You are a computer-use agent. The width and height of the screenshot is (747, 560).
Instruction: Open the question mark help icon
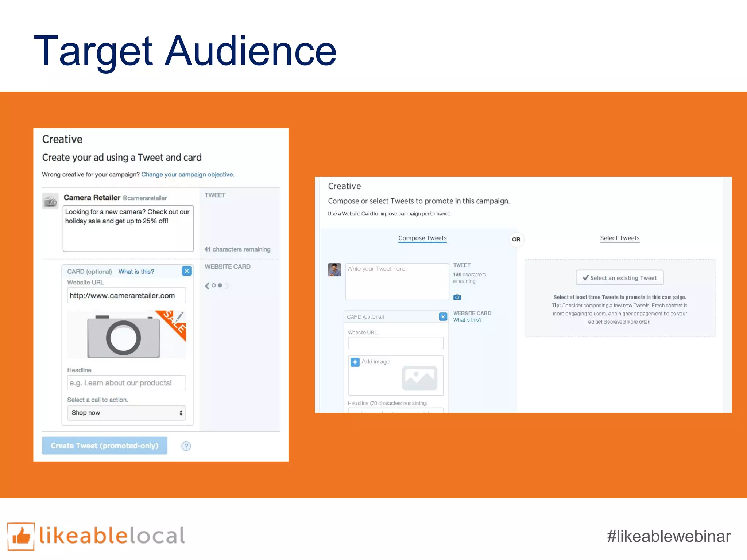(x=186, y=446)
